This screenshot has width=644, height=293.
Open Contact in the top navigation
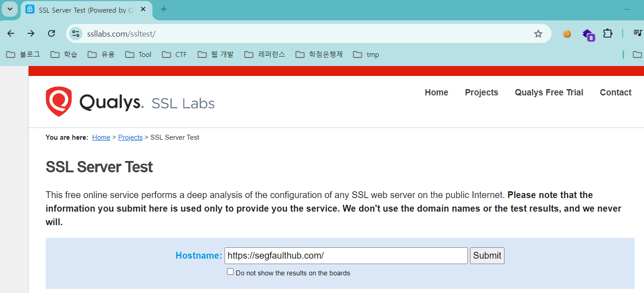point(615,93)
